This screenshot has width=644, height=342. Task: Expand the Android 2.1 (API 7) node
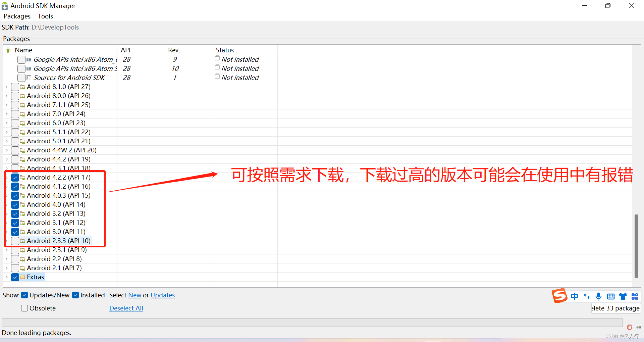point(6,268)
